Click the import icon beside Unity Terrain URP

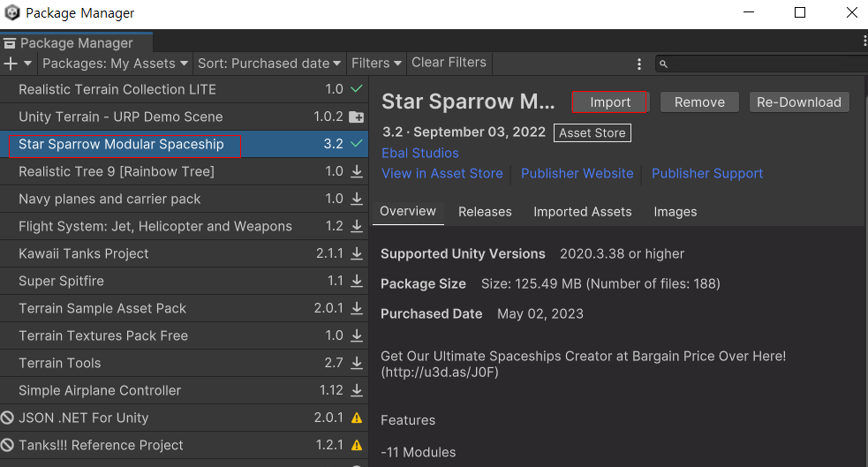[357, 117]
